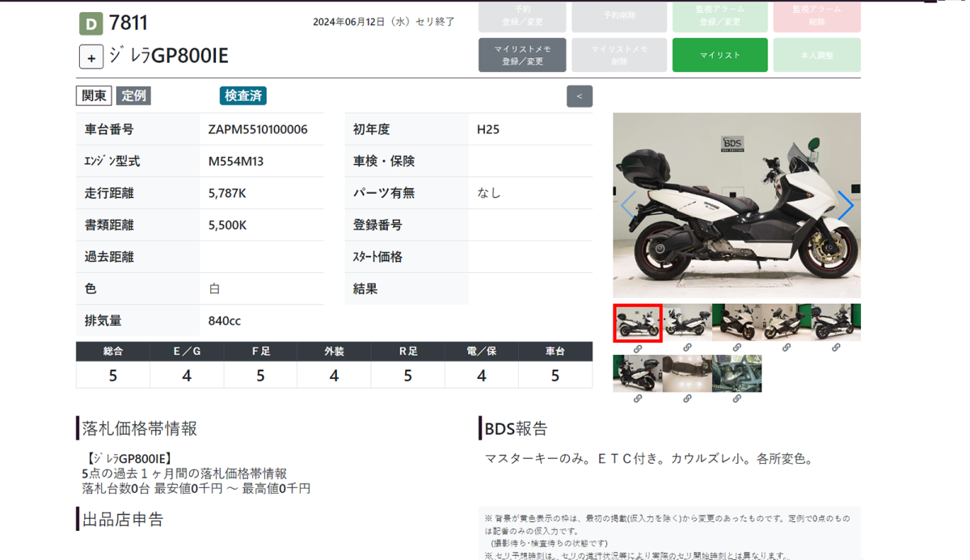
Task: Click the 外装 score header
Action: click(x=334, y=352)
